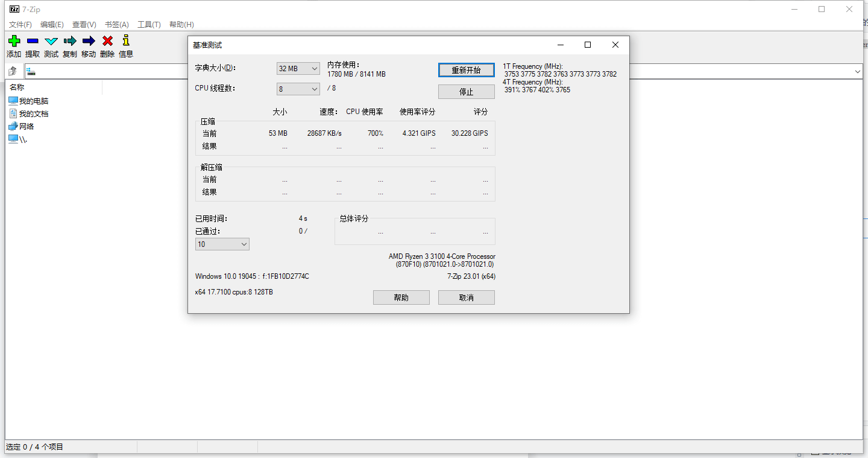The width and height of the screenshot is (868, 458).
Task: Click the red Delete (删除) icon
Action: coord(107,41)
